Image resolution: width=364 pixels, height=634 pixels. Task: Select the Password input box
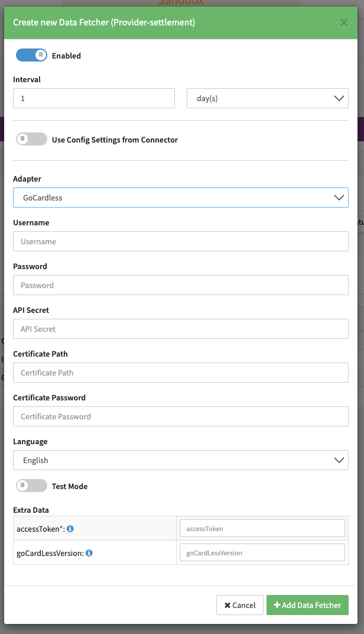181,285
